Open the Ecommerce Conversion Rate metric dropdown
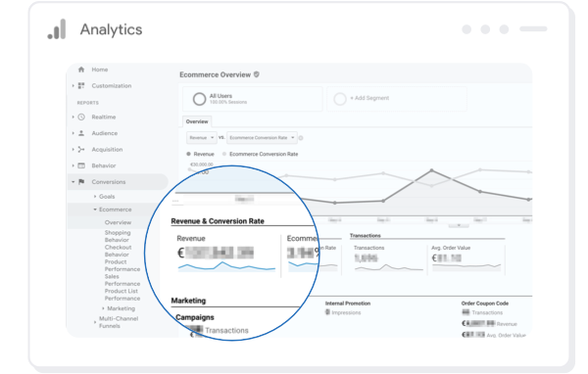The height and width of the screenshot is (374, 588). coord(262,138)
